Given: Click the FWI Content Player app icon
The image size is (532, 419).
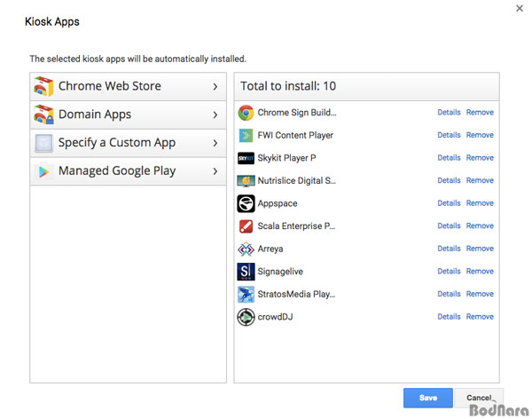Looking at the screenshot, I should (246, 135).
